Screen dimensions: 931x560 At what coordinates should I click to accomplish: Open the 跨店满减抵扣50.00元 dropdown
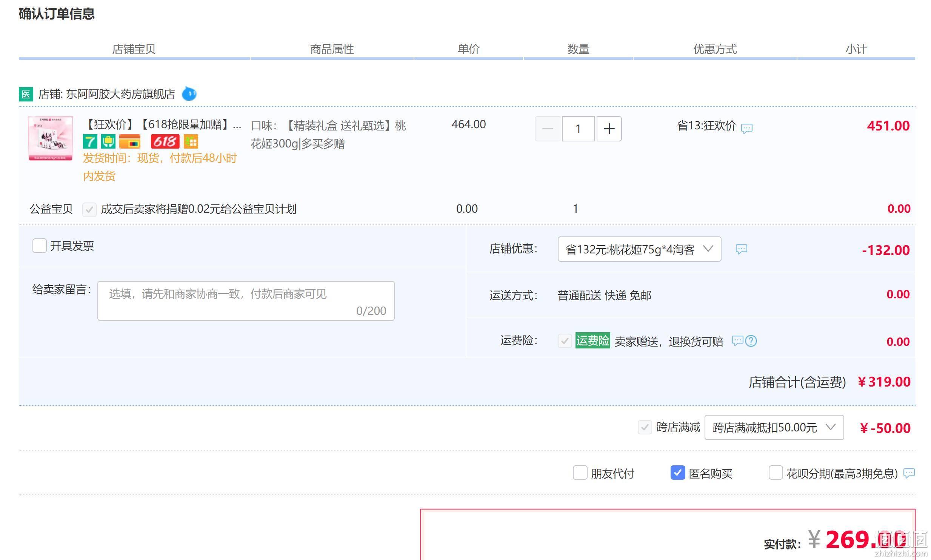coord(774,428)
